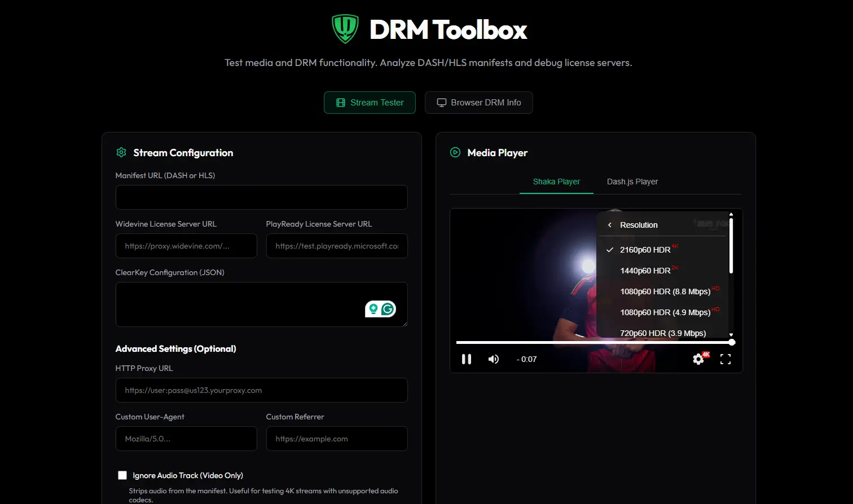This screenshot has height=504, width=853.
Task: Go back from the Resolution menu
Action: click(x=610, y=225)
